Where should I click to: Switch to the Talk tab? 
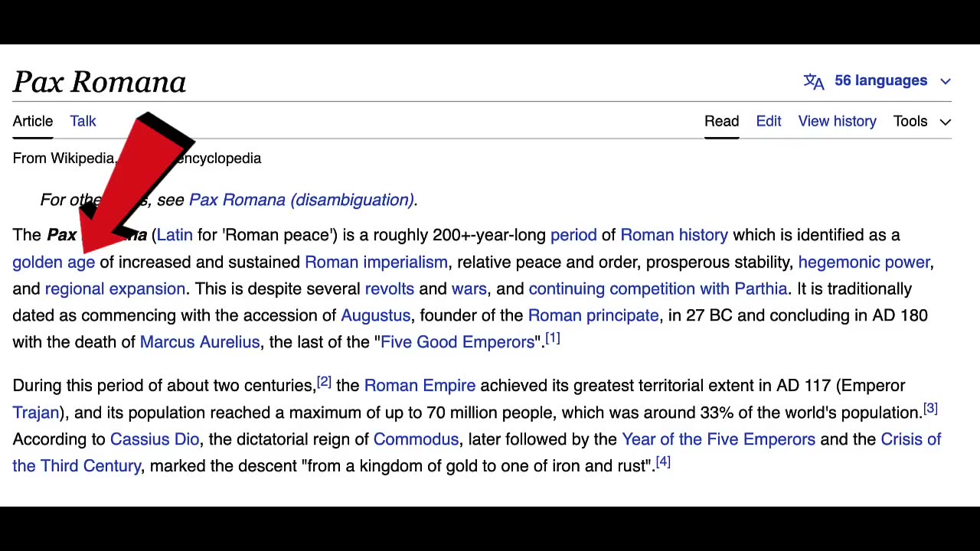[83, 122]
